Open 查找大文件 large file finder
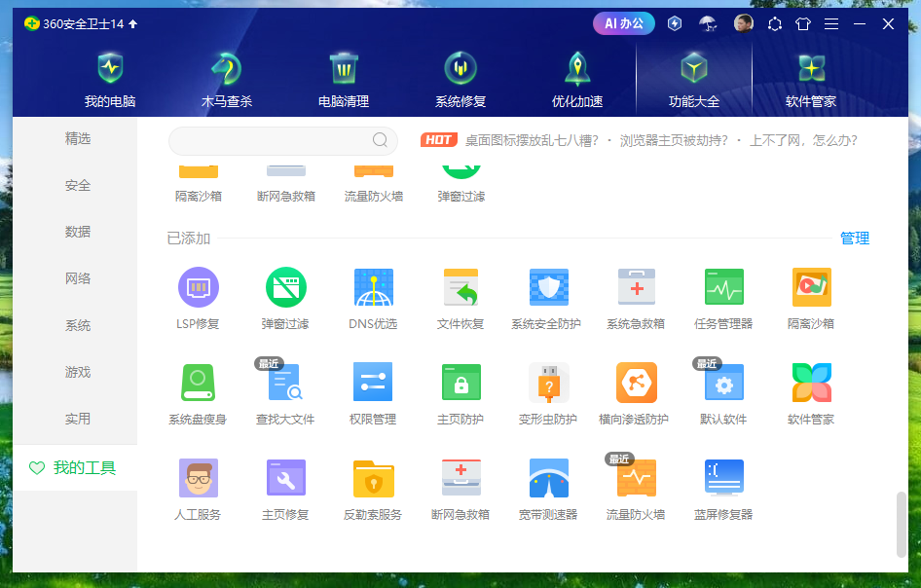 pos(285,383)
